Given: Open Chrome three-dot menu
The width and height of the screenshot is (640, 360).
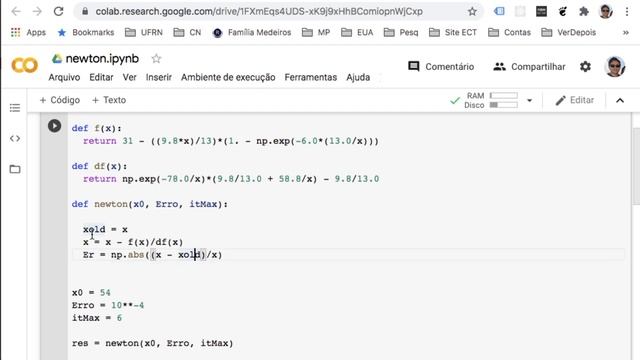Looking at the screenshot, I should 627,11.
